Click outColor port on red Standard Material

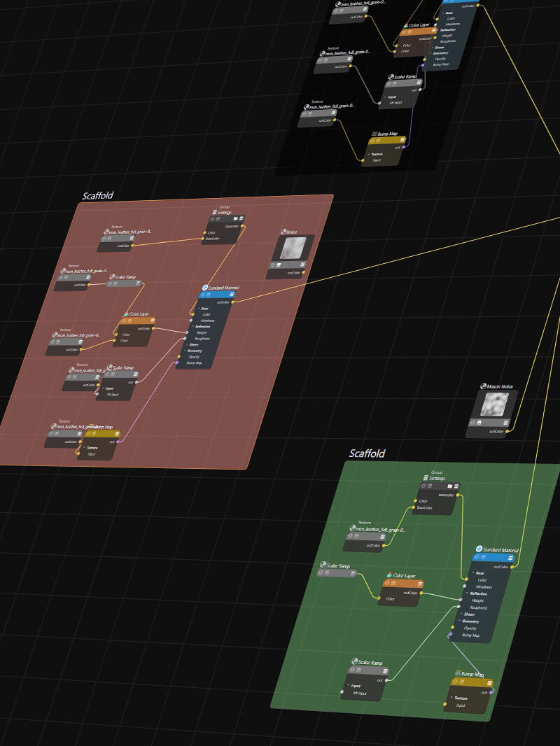click(x=232, y=302)
